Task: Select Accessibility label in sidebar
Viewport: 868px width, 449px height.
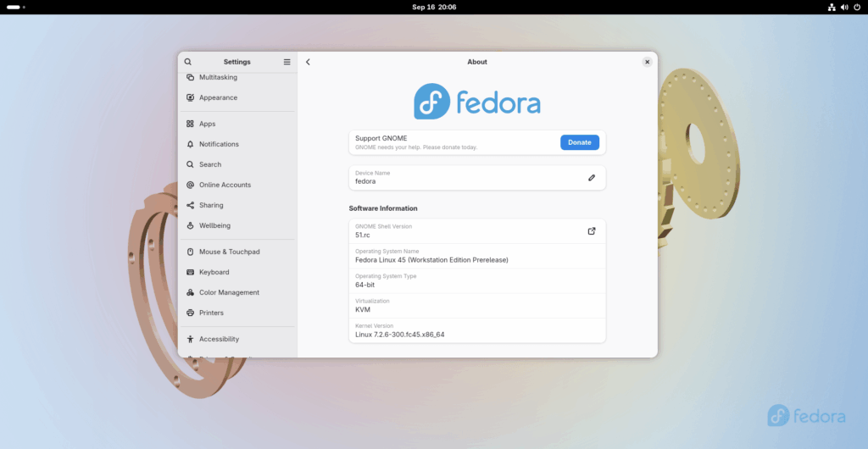Action: 220,339
